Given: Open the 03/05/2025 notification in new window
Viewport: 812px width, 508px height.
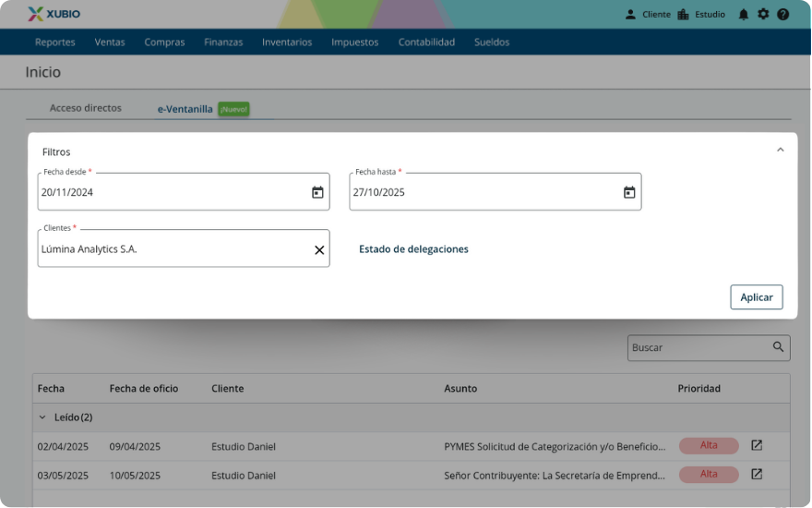Looking at the screenshot, I should [757, 475].
